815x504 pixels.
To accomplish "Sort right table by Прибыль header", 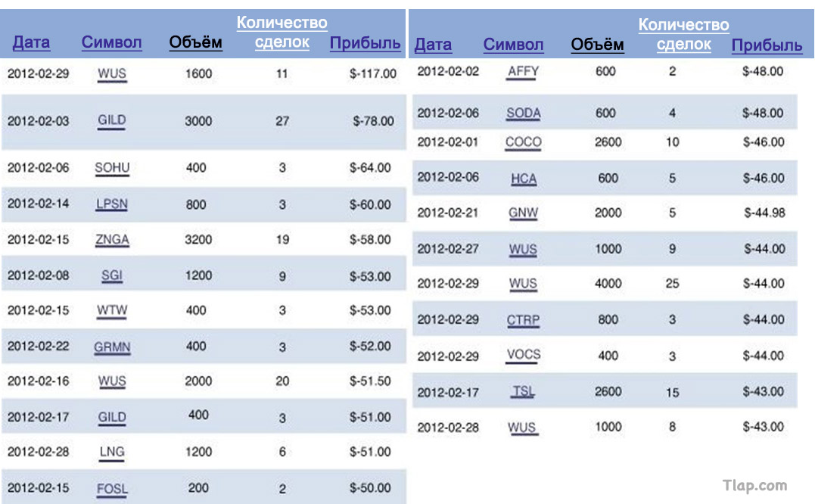I will (767, 45).
